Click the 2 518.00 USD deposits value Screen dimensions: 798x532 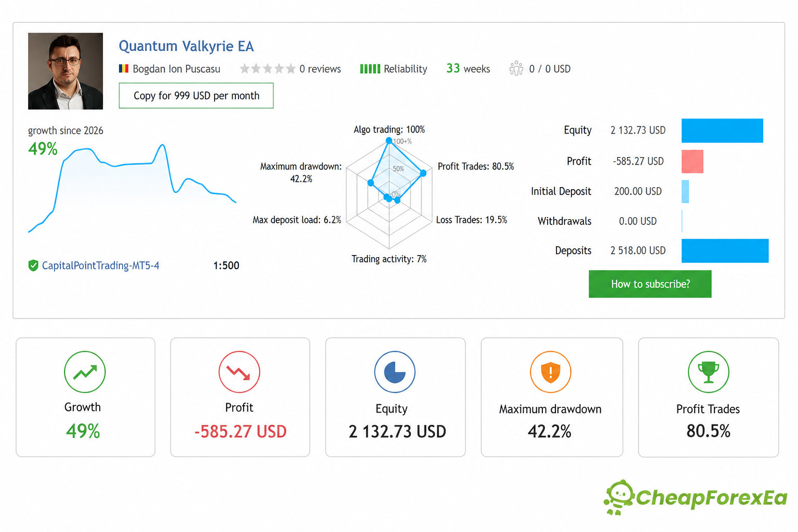pyautogui.click(x=638, y=251)
